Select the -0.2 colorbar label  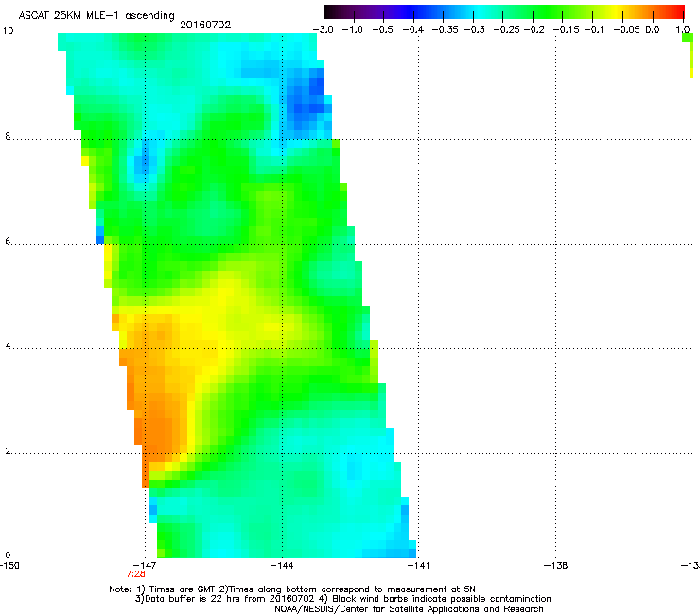click(534, 30)
